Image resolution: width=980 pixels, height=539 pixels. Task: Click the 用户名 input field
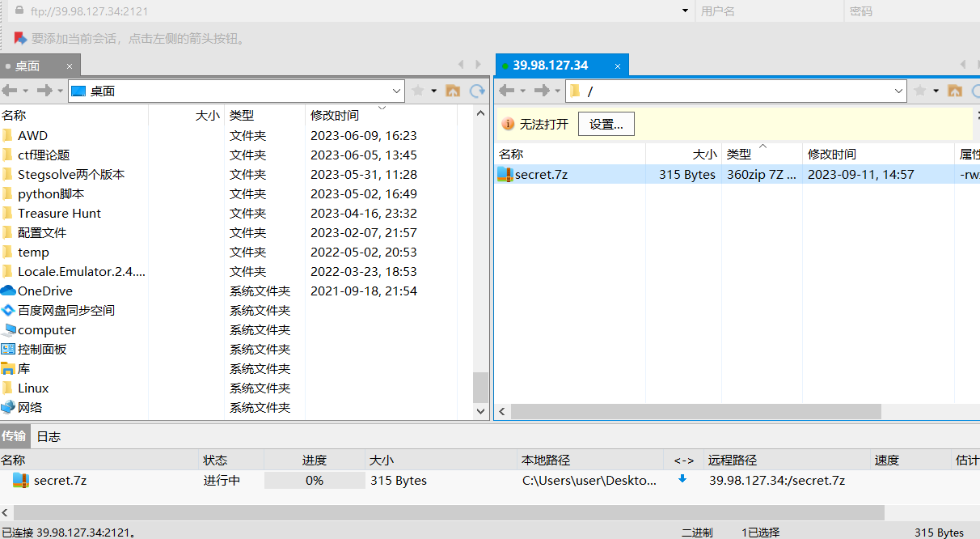[768, 11]
